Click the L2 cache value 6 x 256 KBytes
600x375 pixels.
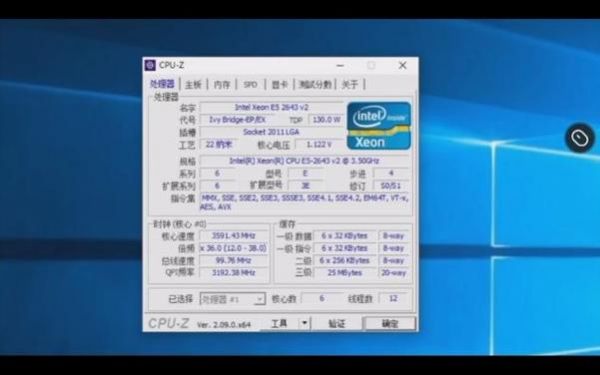pos(344,260)
